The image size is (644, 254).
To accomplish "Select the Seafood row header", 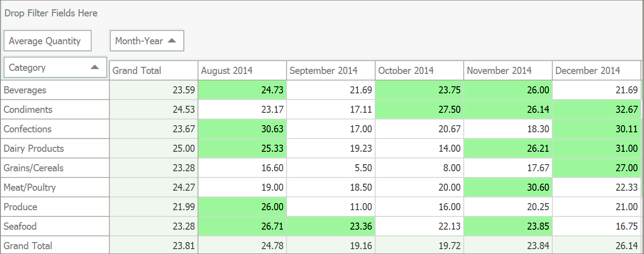I will (54, 226).
